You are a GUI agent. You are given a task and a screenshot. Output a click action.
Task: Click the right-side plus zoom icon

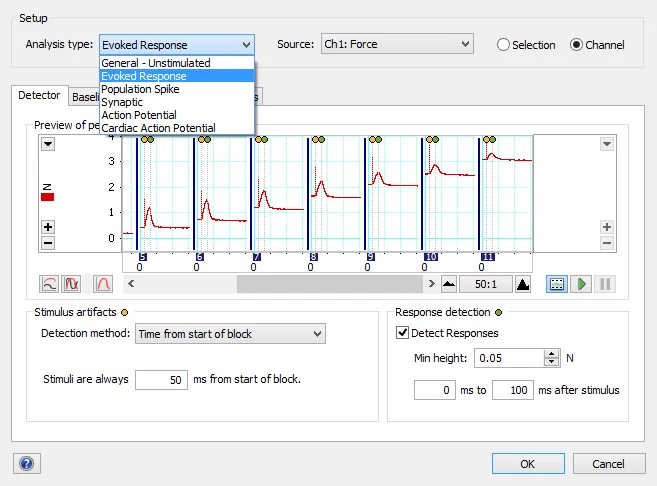(x=606, y=227)
